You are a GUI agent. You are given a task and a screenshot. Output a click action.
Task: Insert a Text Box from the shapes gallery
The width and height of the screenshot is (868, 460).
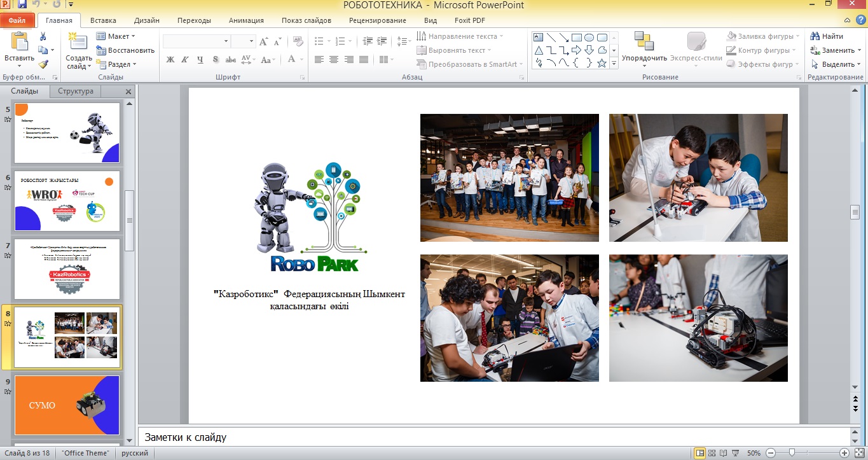[538, 38]
